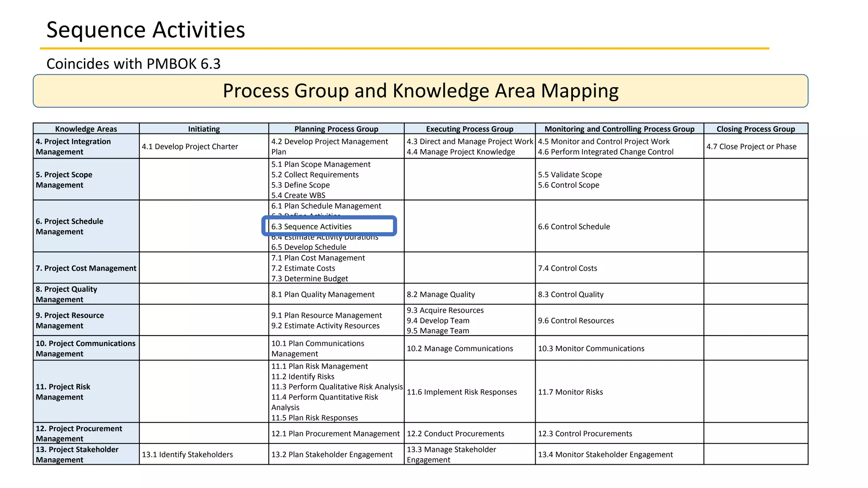Viewport: 868px width, 488px height.
Task: Click Monitoring and Controlling Process Group header
Action: 619,129
